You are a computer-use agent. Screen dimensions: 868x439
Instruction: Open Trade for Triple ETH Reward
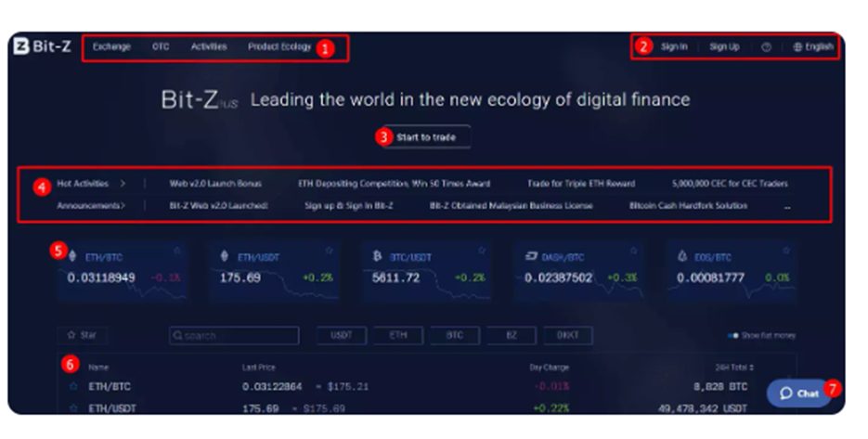(581, 183)
